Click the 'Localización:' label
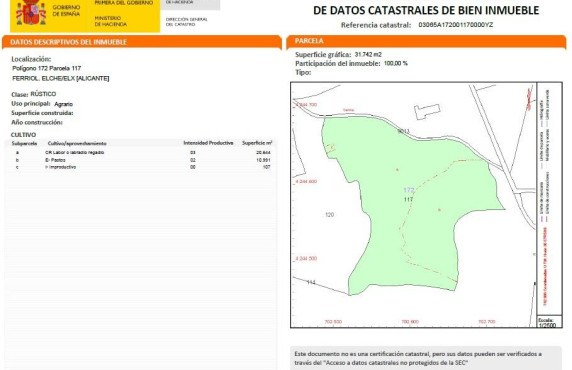Image resolution: width=572 pixels, height=370 pixels. (x=31, y=59)
